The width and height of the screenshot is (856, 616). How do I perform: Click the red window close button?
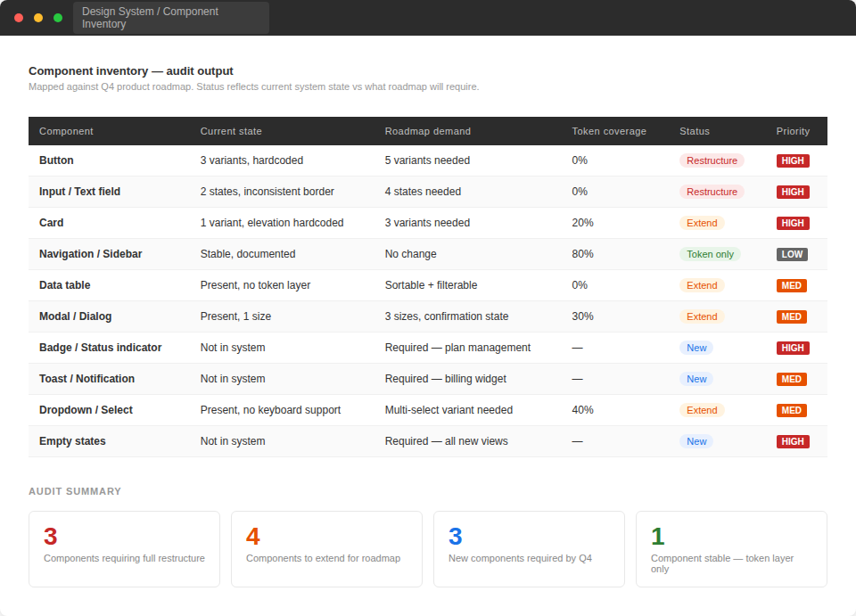19,18
